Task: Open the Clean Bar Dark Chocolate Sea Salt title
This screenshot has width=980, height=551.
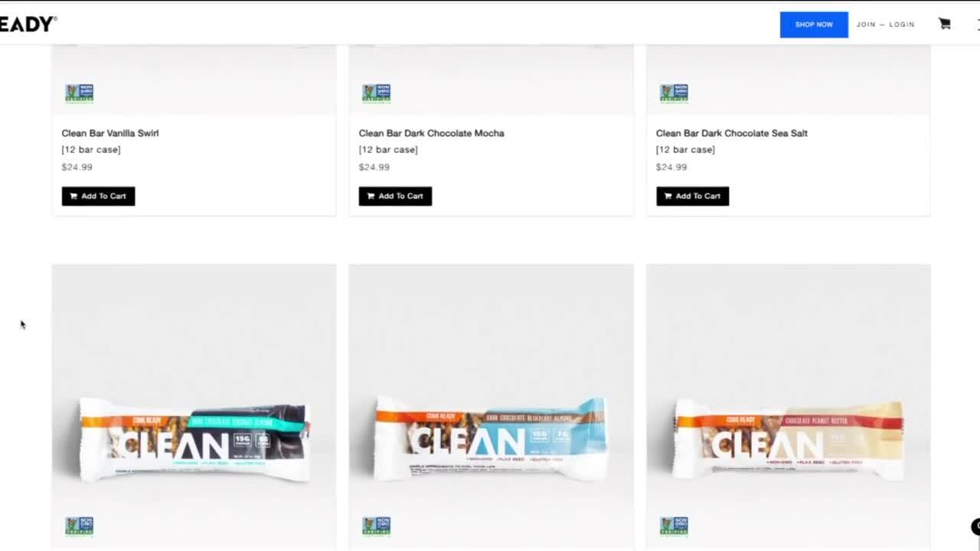Action: (x=732, y=133)
